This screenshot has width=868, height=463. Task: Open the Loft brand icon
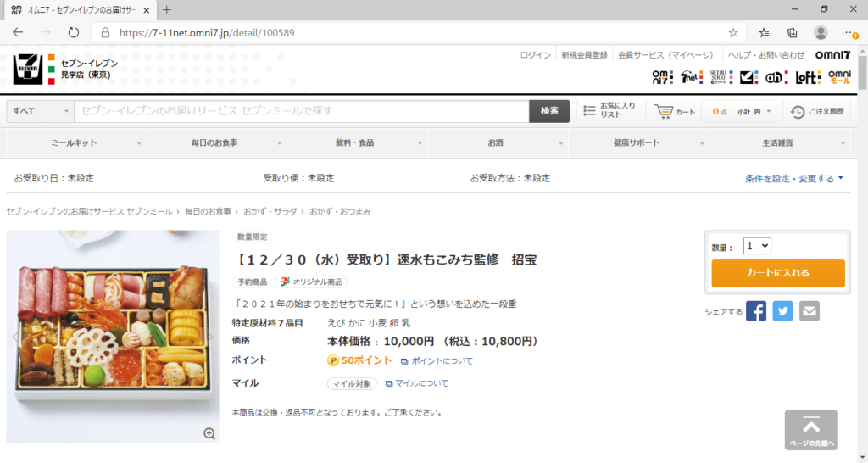coord(808,77)
